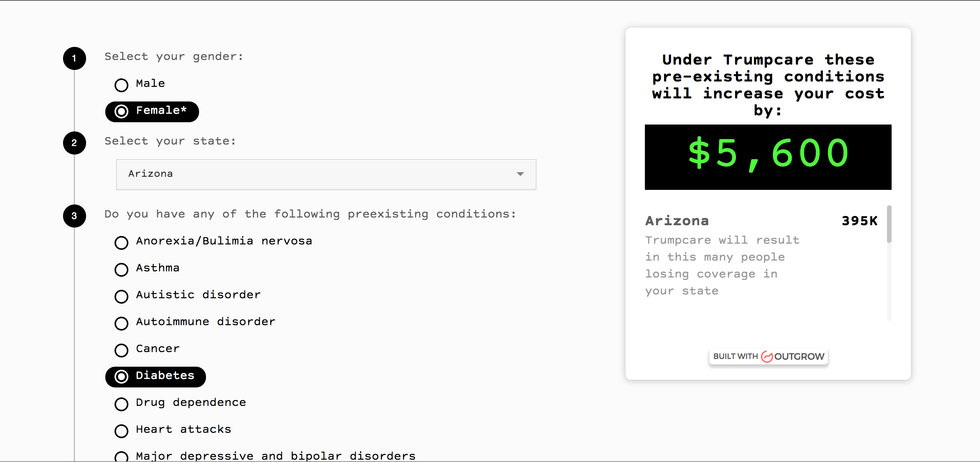Screen dimensions: 980x462
Task: Select the Diabetes checkbox
Action: pos(121,376)
